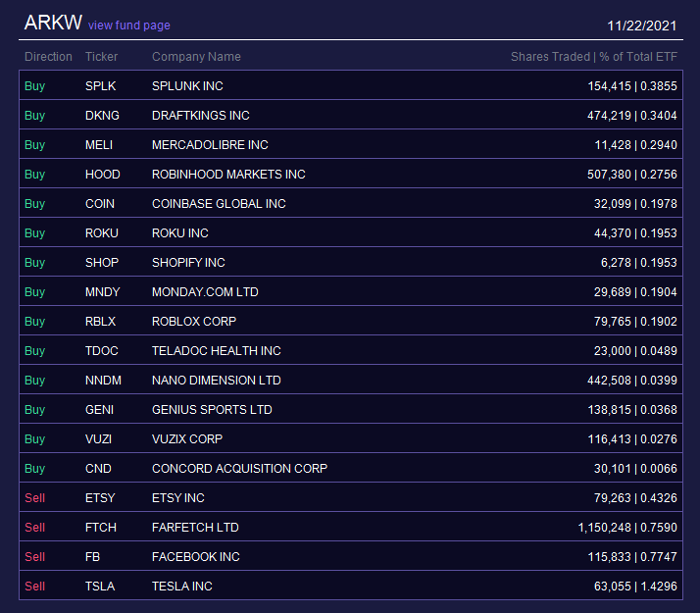Click the SHOP ticker

pos(102,263)
